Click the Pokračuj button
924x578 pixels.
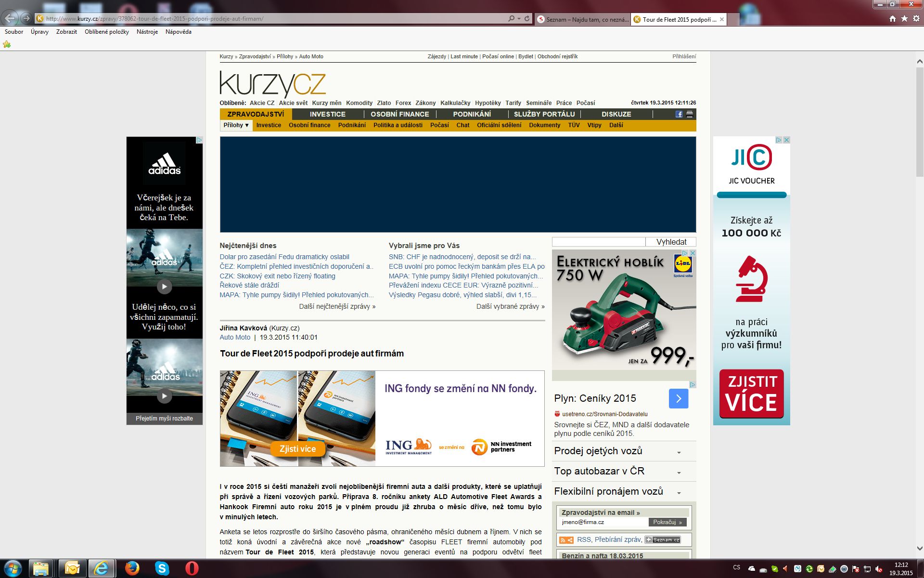tap(667, 522)
